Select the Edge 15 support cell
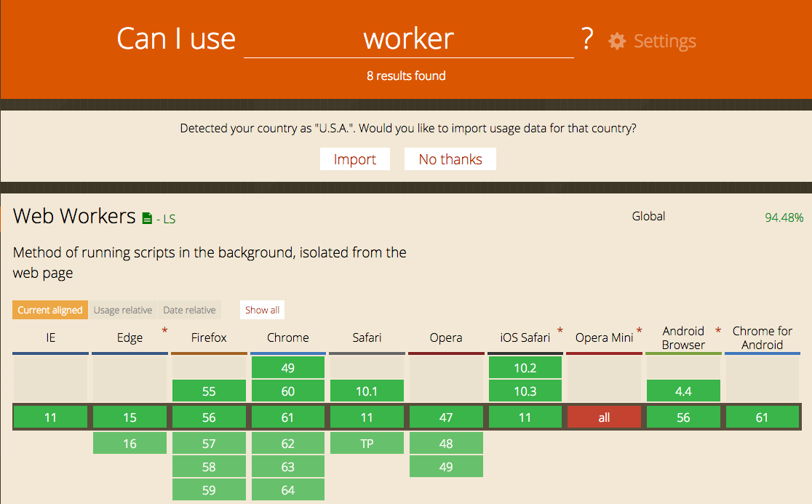This screenshot has width=812, height=504. [130, 417]
